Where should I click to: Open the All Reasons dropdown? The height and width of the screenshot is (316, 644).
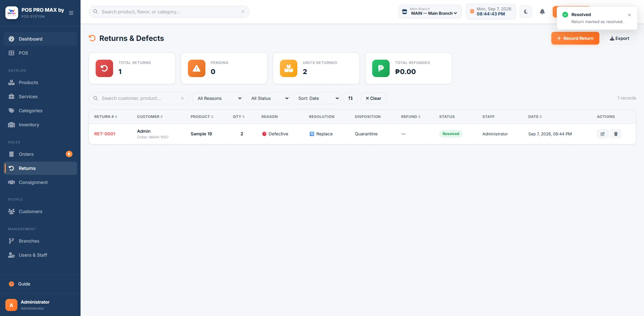pyautogui.click(x=218, y=98)
